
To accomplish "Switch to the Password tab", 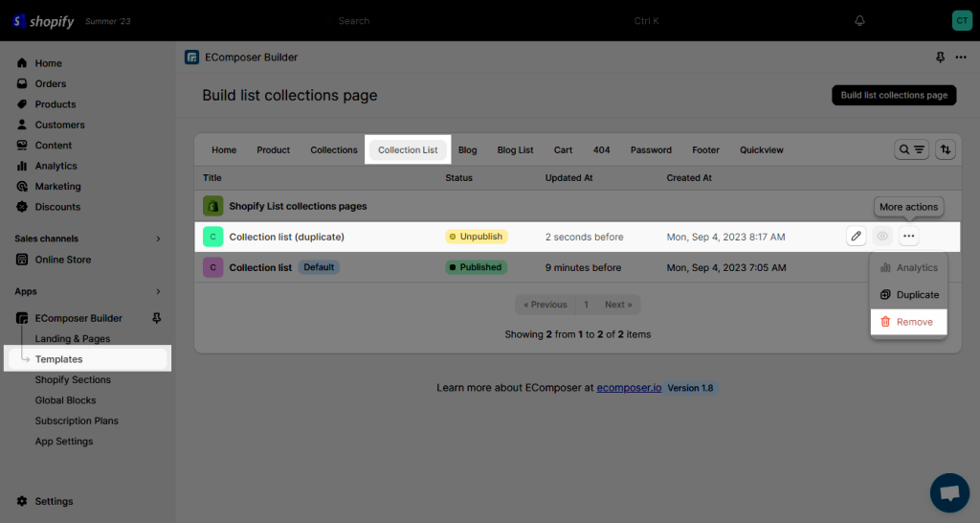I will point(651,150).
